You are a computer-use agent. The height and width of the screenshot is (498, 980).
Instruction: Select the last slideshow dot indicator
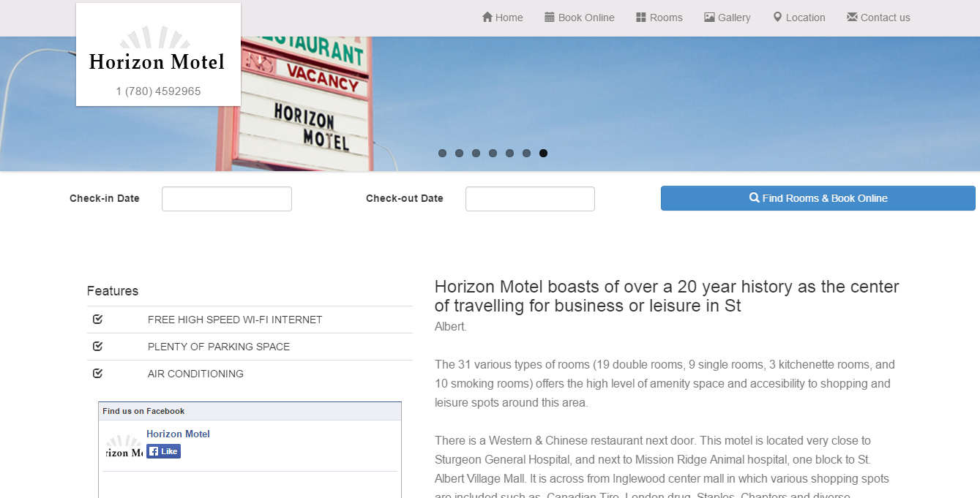543,153
